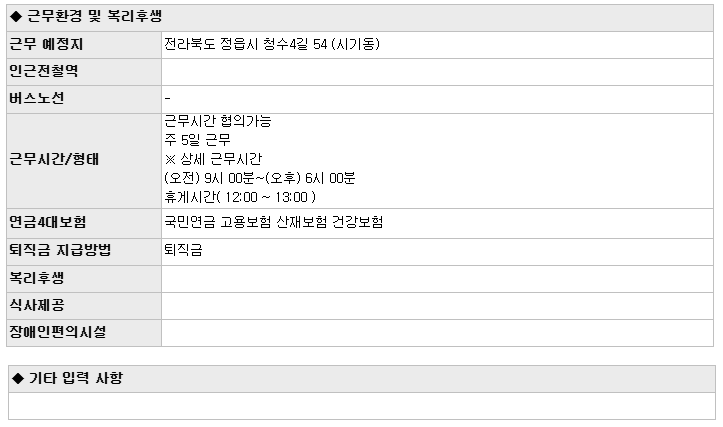
Task: Click the empty 식사제공 value cell
Action: point(437,306)
